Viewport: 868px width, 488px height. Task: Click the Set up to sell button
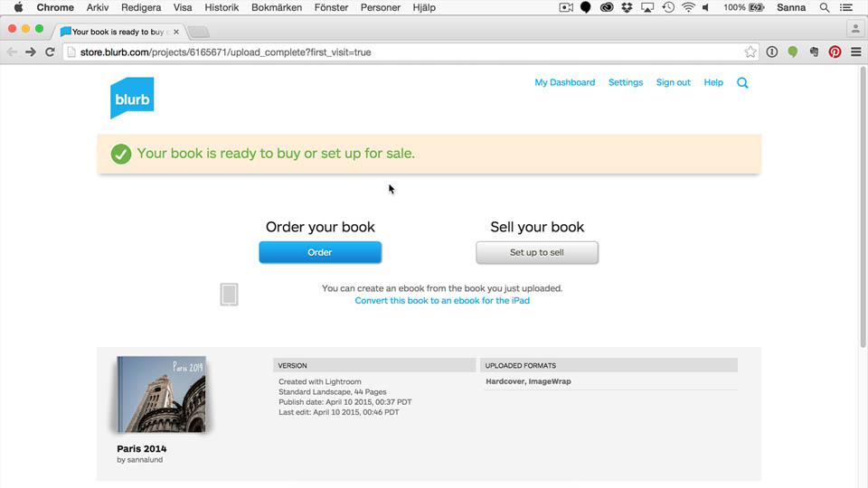[537, 252]
